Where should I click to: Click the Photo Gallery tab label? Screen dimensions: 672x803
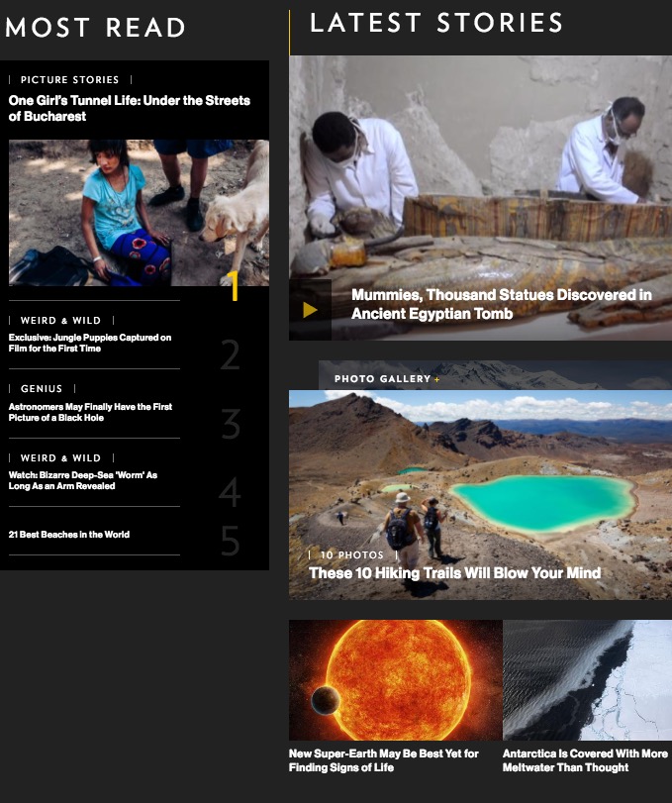tap(382, 379)
